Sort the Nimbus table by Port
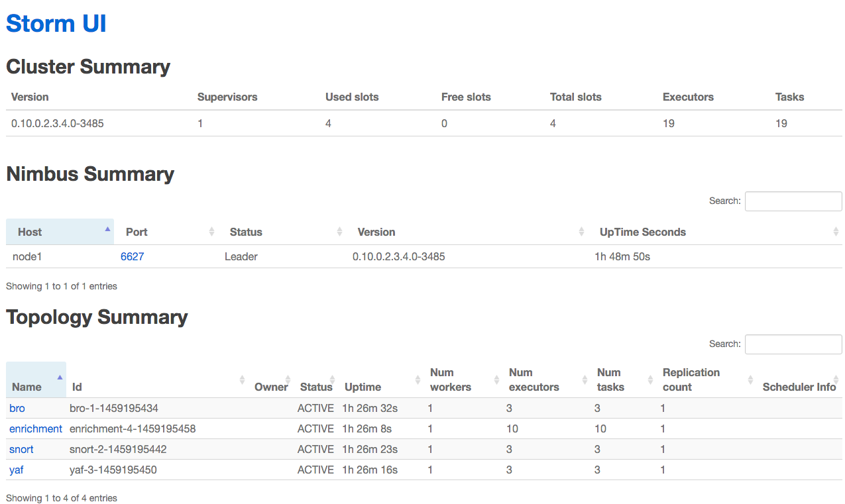 coord(212,232)
